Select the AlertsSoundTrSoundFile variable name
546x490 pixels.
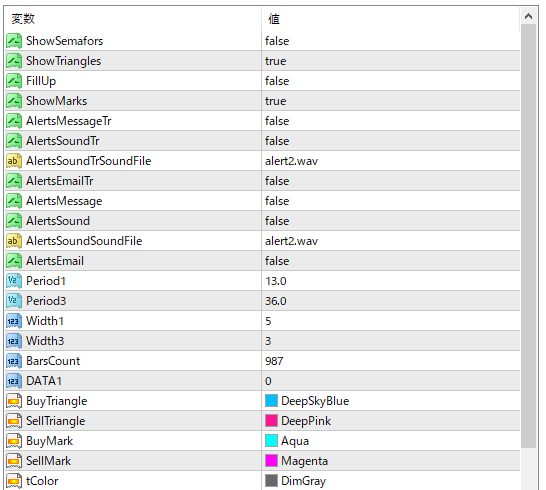coord(89,161)
